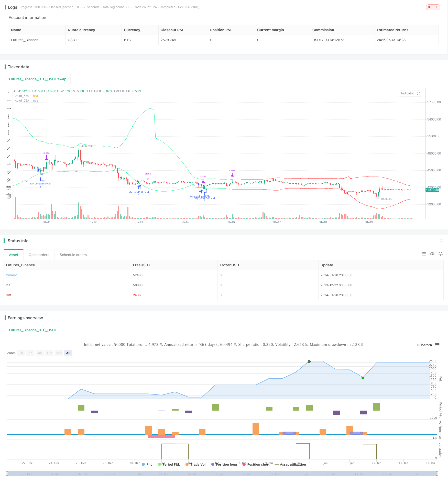The image size is (448, 484).
Task: Set earnings zoom to All
Action: (x=68, y=353)
